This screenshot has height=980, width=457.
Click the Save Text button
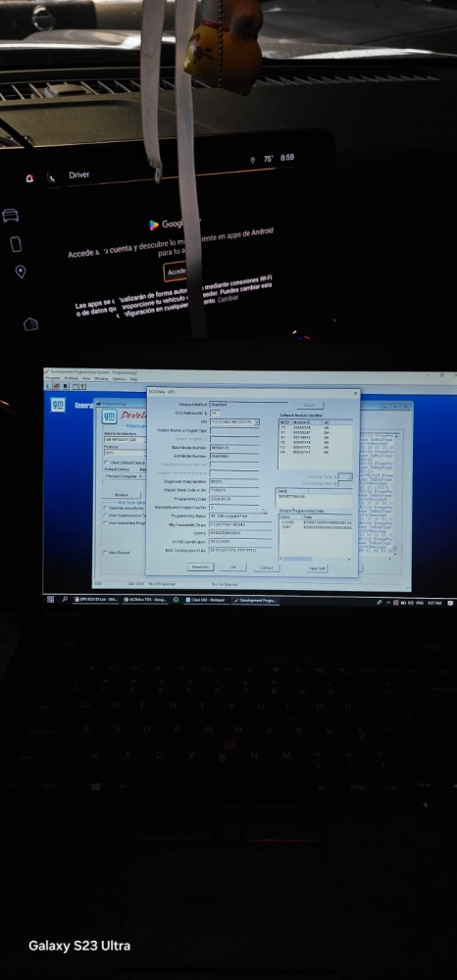(x=317, y=568)
